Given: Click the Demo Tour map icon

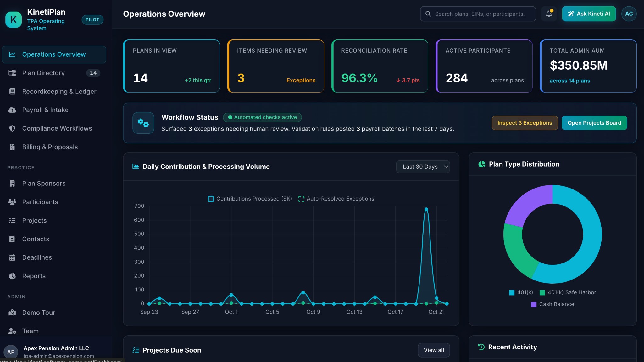Looking at the screenshot, I should (12, 313).
